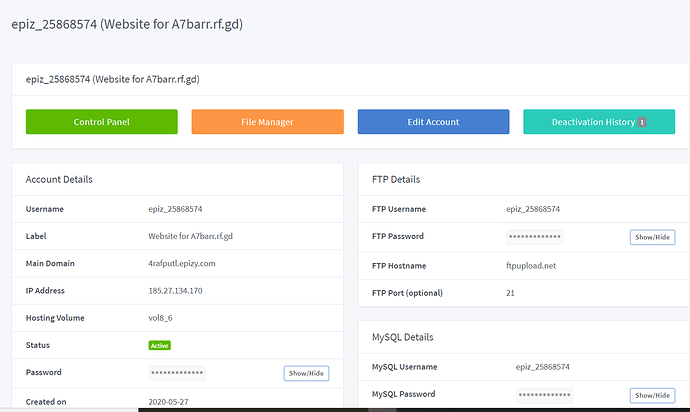Toggle Show/Hide for the FTP password

click(x=652, y=237)
